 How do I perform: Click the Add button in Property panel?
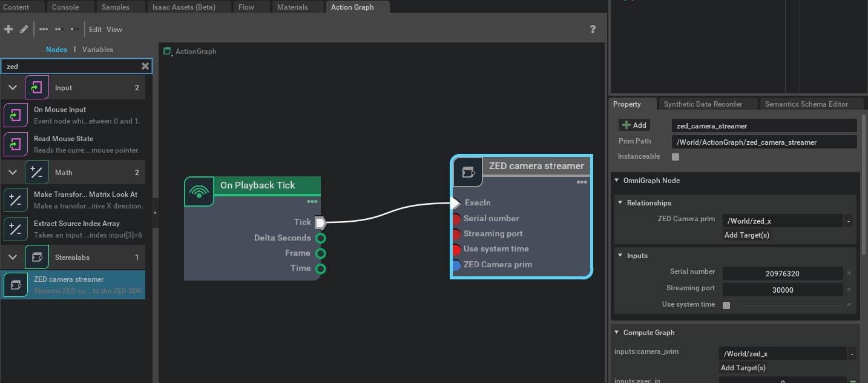[634, 125]
